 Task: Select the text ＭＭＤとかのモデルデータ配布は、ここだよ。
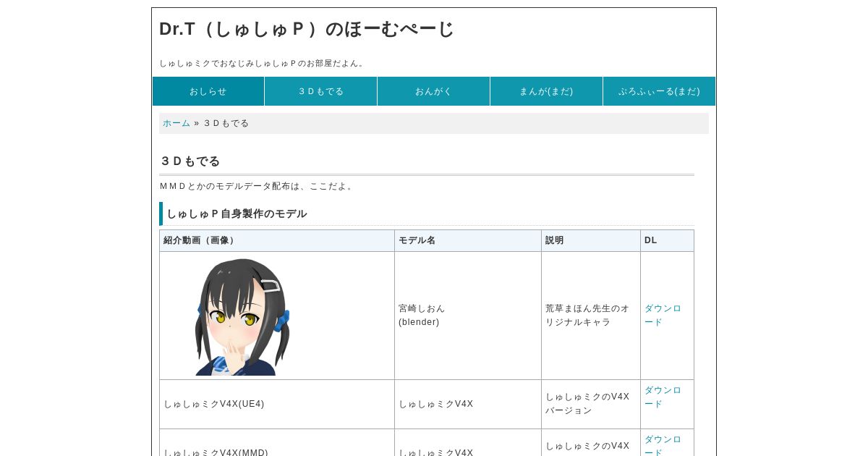tap(258, 186)
